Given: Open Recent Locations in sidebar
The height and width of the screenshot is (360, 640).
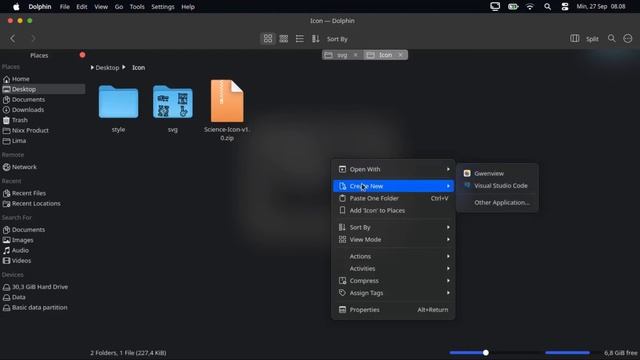Looking at the screenshot, I should point(43,203).
